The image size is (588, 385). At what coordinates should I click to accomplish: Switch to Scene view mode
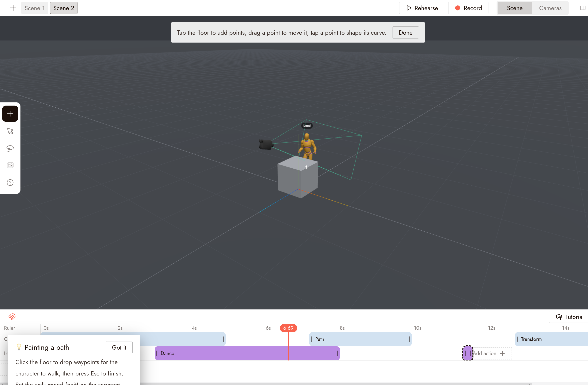point(515,8)
